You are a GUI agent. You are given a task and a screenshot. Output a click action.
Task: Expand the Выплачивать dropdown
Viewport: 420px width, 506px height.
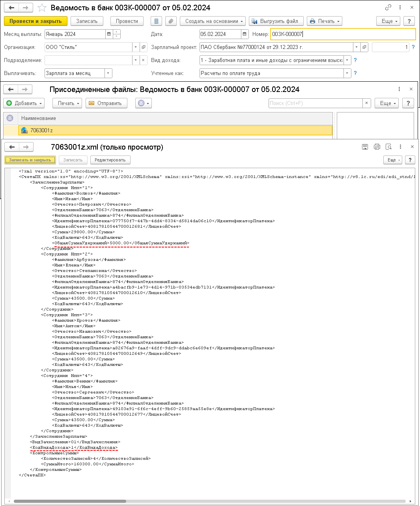[x=108, y=73]
